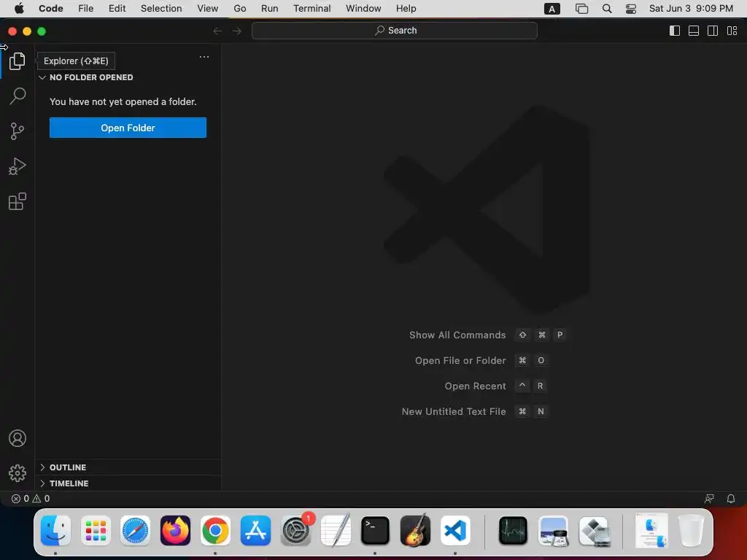747x560 pixels.
Task: Open Spotlight search in menu bar
Action: [x=606, y=9]
